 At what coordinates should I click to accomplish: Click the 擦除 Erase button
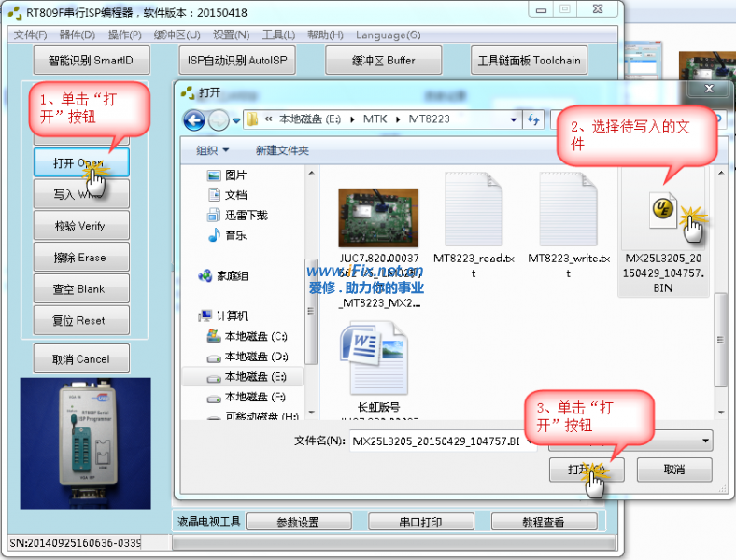pos(79,258)
